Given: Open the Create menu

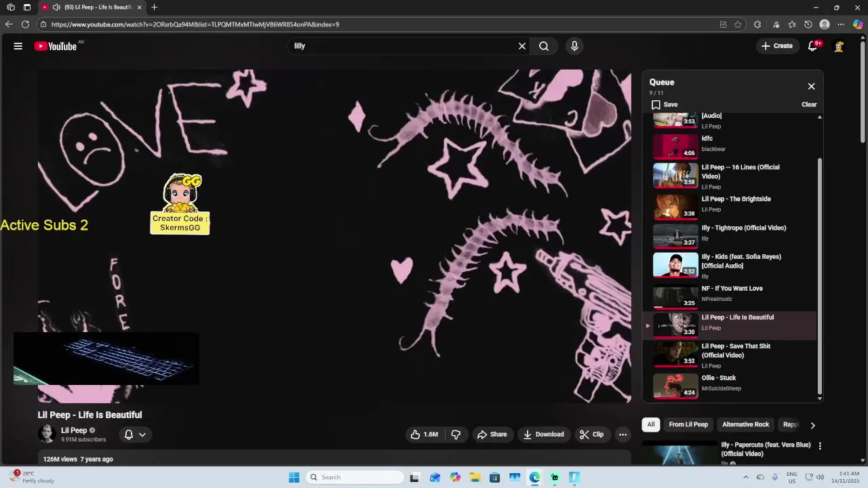Looking at the screenshot, I should (x=776, y=46).
